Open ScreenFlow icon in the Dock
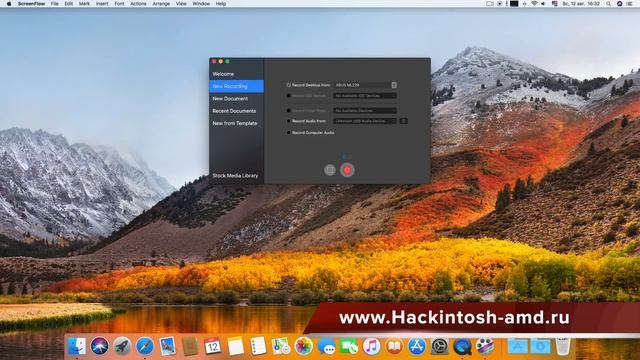The image size is (640, 360). [485, 347]
